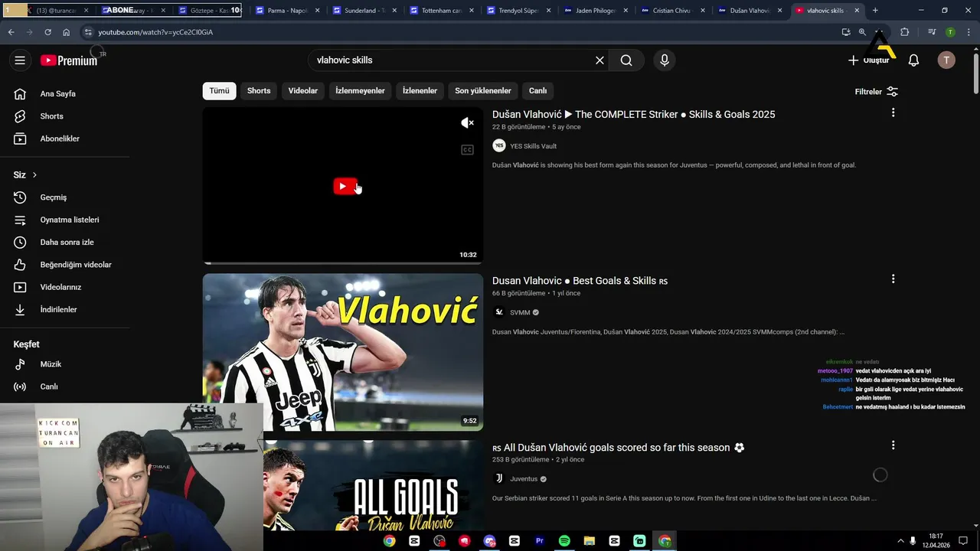The image size is (980, 551).
Task: Open Dusan Vlahovic Best Goals & Skills title
Action: pos(580,281)
